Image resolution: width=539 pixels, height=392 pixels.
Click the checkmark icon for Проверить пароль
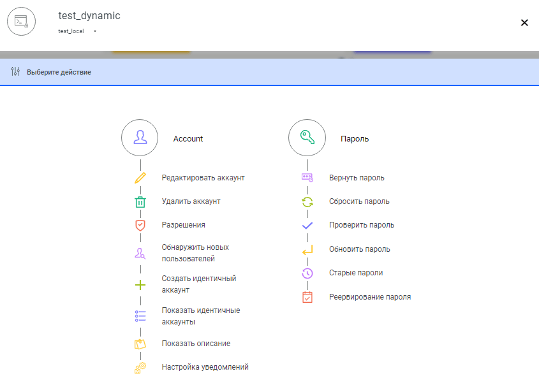(x=307, y=226)
